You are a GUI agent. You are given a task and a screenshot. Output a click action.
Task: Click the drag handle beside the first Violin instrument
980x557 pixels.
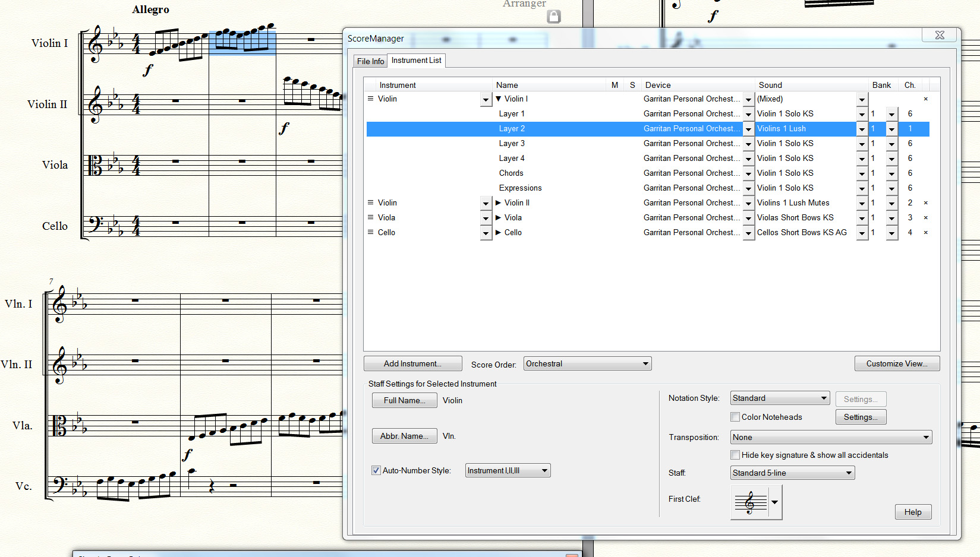[370, 99]
